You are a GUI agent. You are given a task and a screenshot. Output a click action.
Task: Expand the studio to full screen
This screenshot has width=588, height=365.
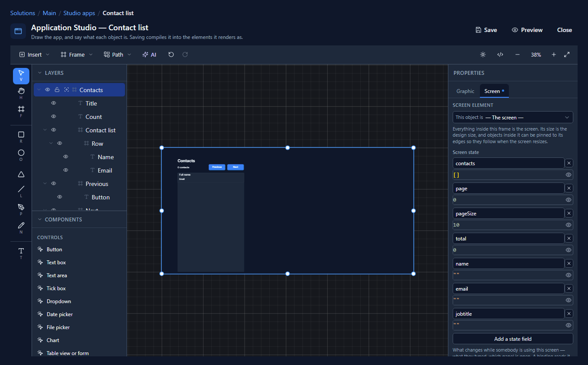point(567,54)
